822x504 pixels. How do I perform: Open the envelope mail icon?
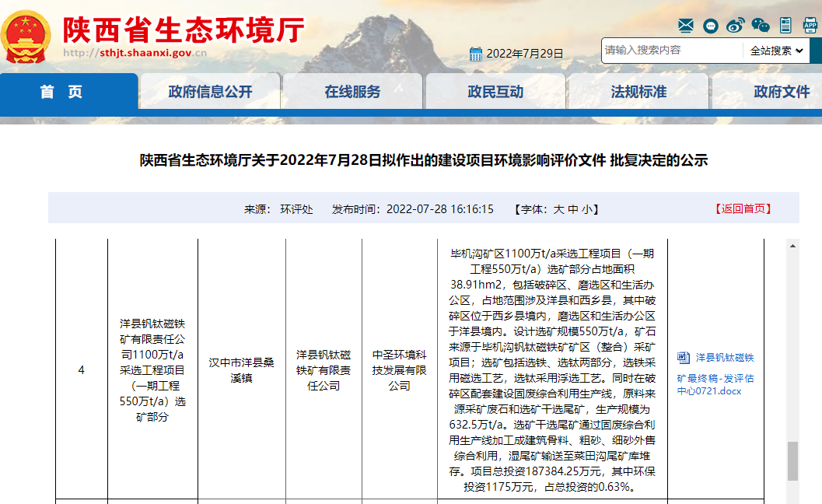[685, 26]
